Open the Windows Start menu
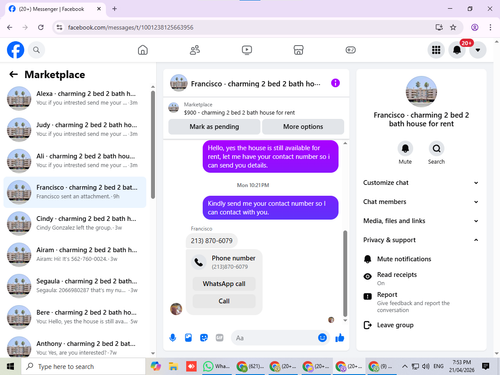The height and width of the screenshot is (375, 500). 10,366
